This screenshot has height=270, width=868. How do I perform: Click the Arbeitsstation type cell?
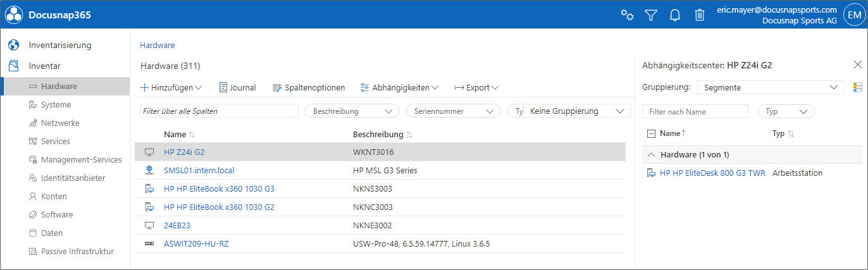(x=797, y=173)
